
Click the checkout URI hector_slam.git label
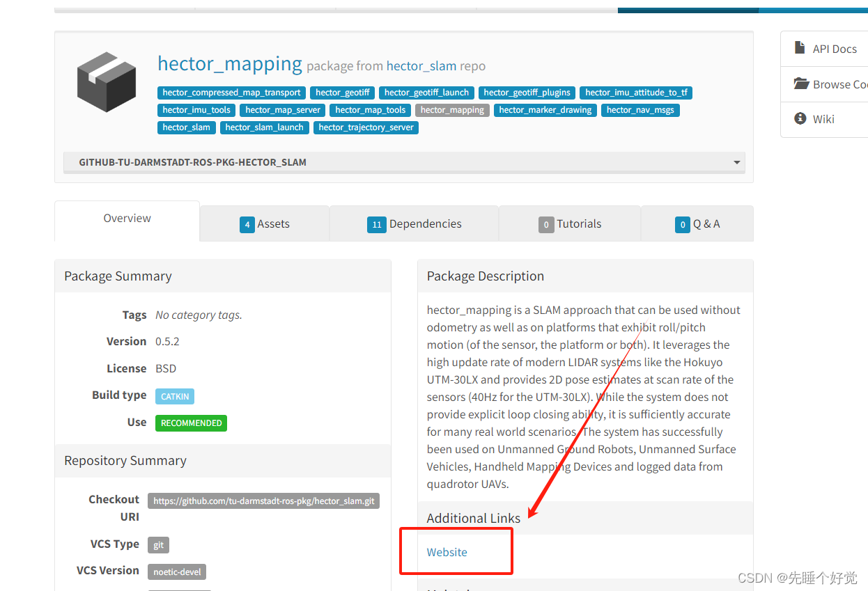click(x=264, y=501)
